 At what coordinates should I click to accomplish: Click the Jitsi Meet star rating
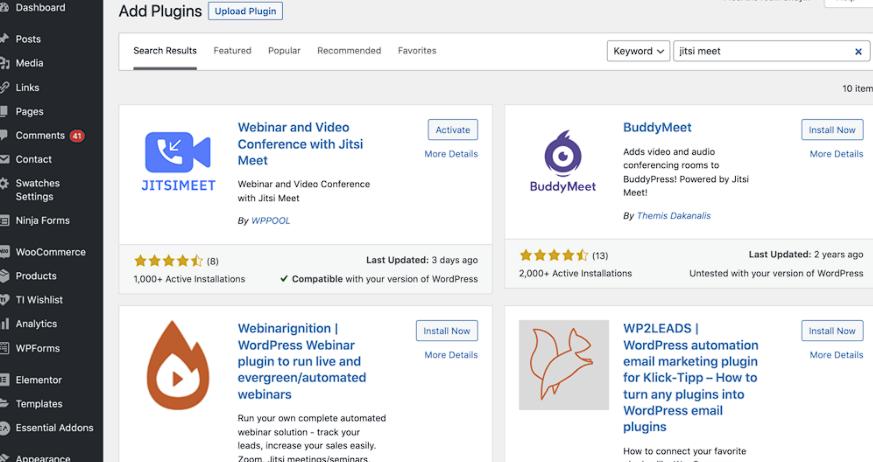click(x=168, y=261)
